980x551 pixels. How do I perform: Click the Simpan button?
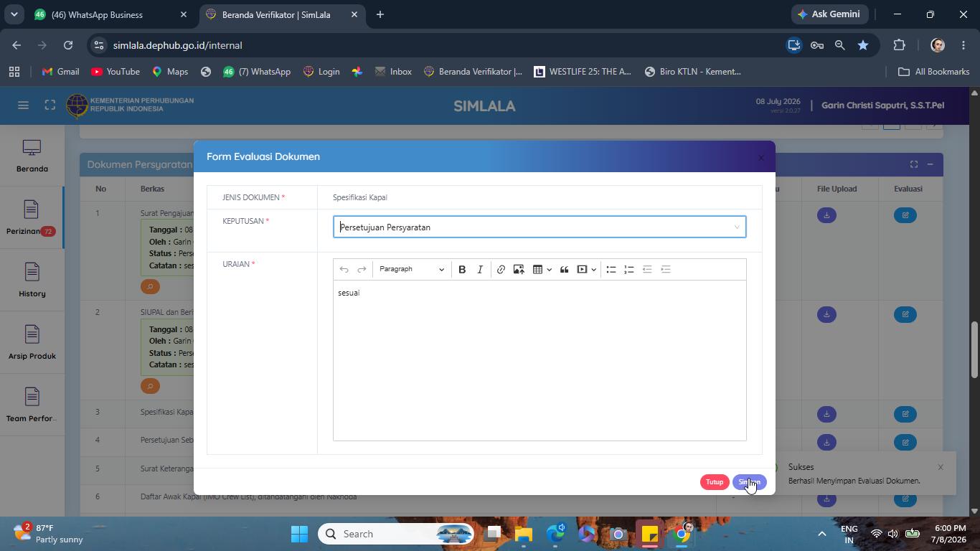(749, 482)
